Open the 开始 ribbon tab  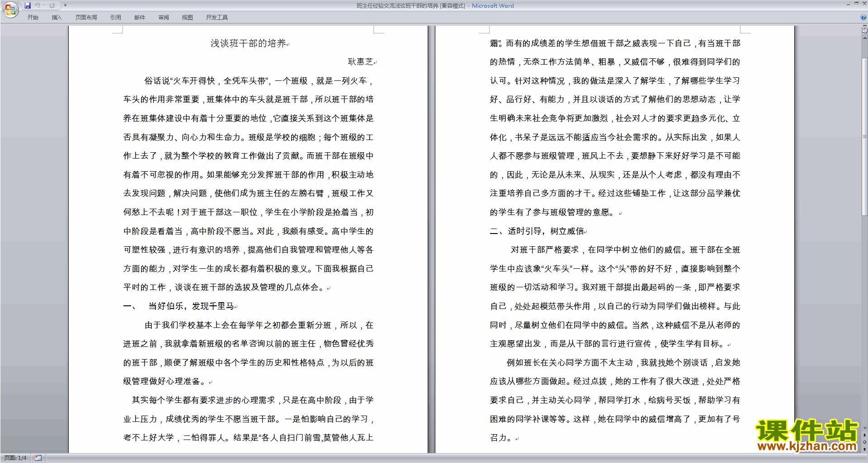(33, 18)
